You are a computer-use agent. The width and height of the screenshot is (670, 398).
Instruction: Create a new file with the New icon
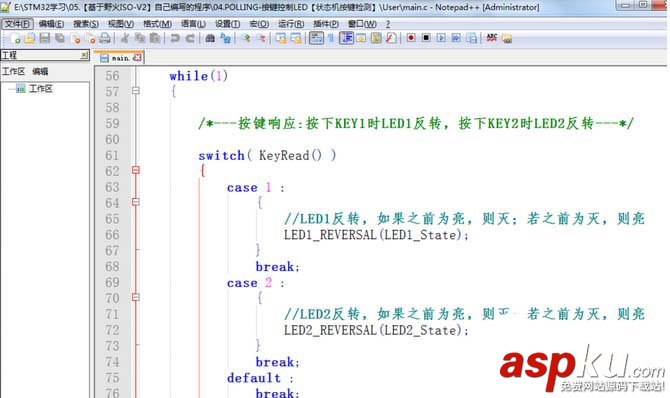[15, 38]
